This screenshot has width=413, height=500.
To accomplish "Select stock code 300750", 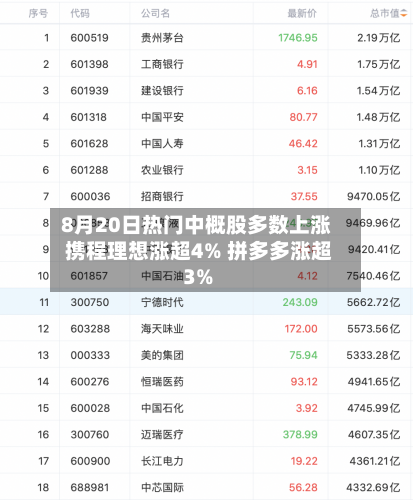I will click(90, 302).
